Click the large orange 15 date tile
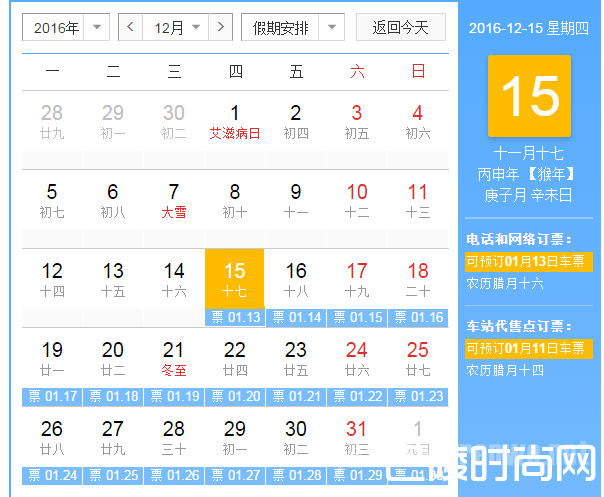The width and height of the screenshot is (604, 497). [529, 97]
